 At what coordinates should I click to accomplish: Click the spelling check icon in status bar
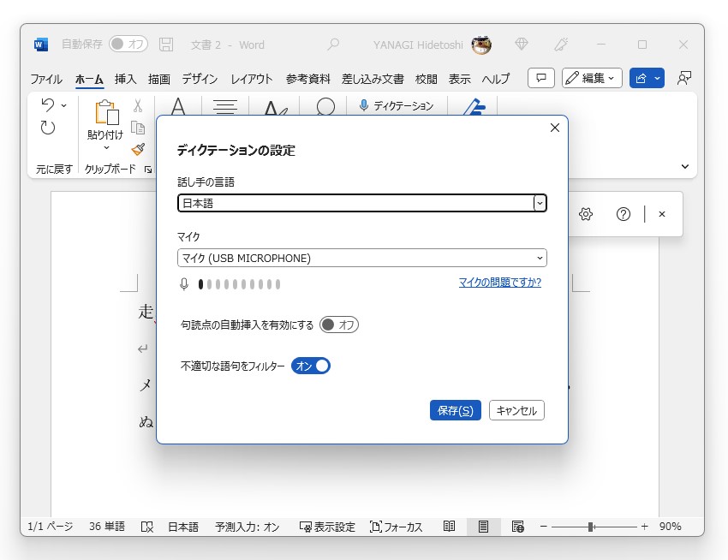pyautogui.click(x=146, y=527)
